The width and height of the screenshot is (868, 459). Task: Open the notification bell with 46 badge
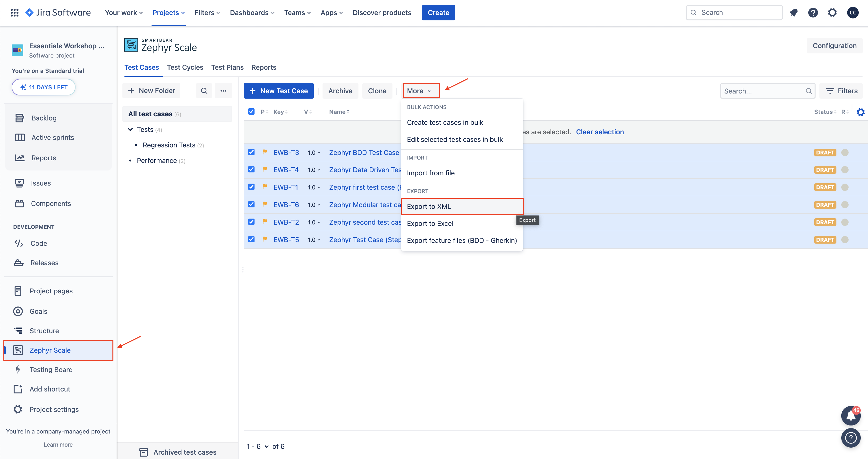pos(851,416)
